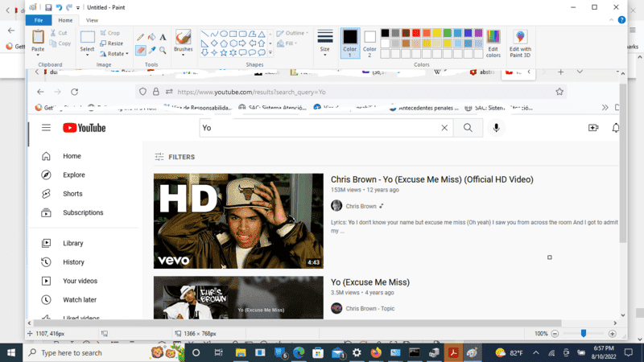Expand the Brushes dropdown arrow
Screen dimensions: 644x362
[184, 55]
